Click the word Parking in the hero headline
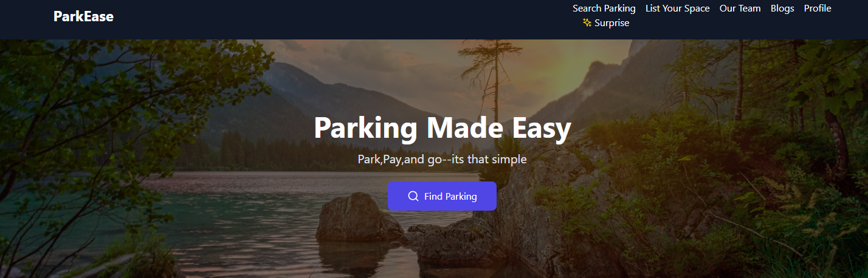 click(366, 128)
